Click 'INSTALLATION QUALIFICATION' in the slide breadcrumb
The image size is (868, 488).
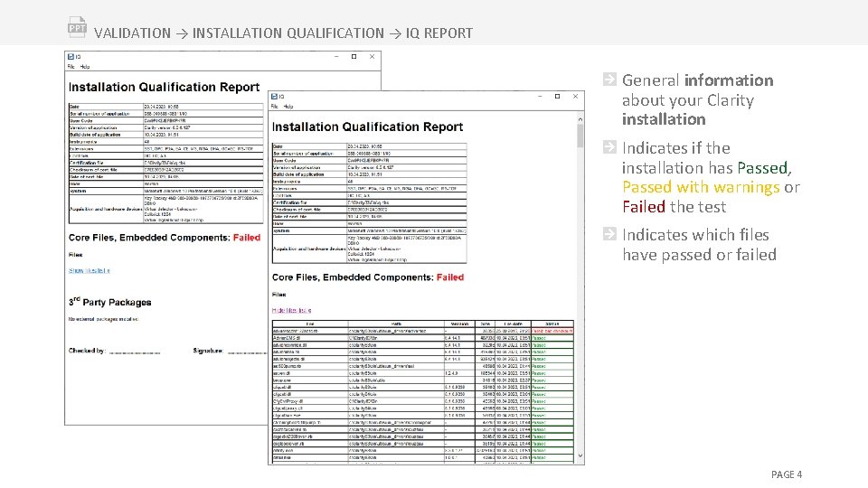[288, 33]
